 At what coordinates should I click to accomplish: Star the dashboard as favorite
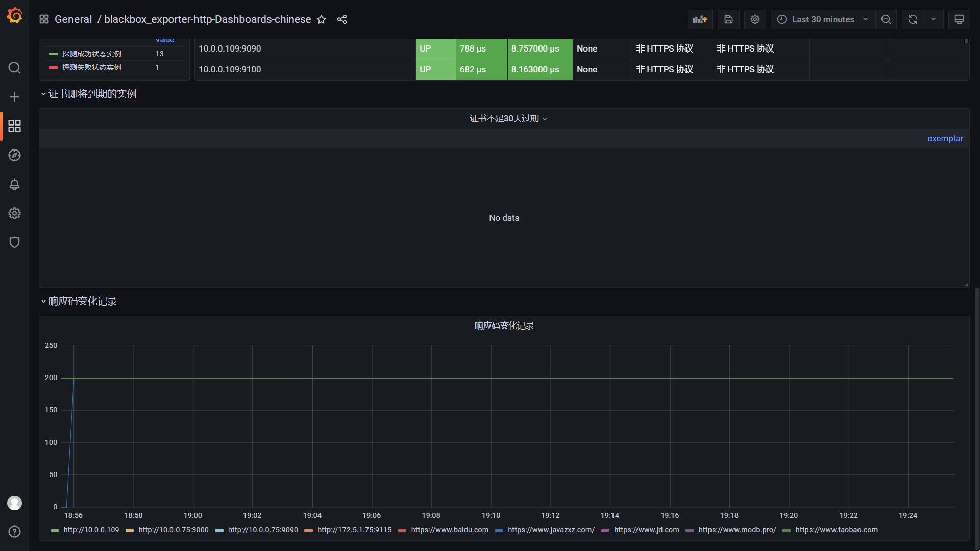point(321,19)
